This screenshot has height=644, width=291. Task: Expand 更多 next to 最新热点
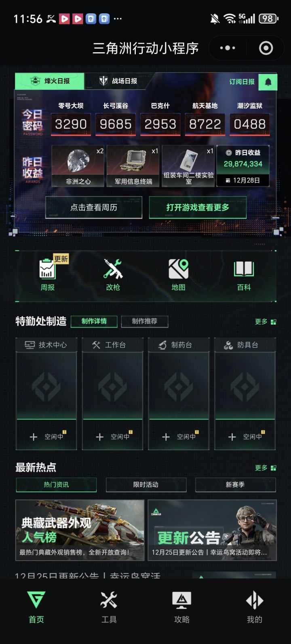(266, 468)
